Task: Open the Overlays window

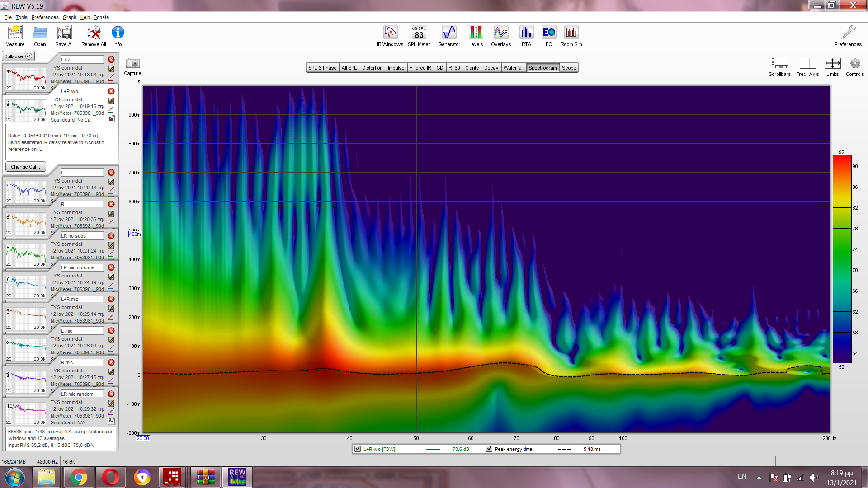Action: pos(501,36)
